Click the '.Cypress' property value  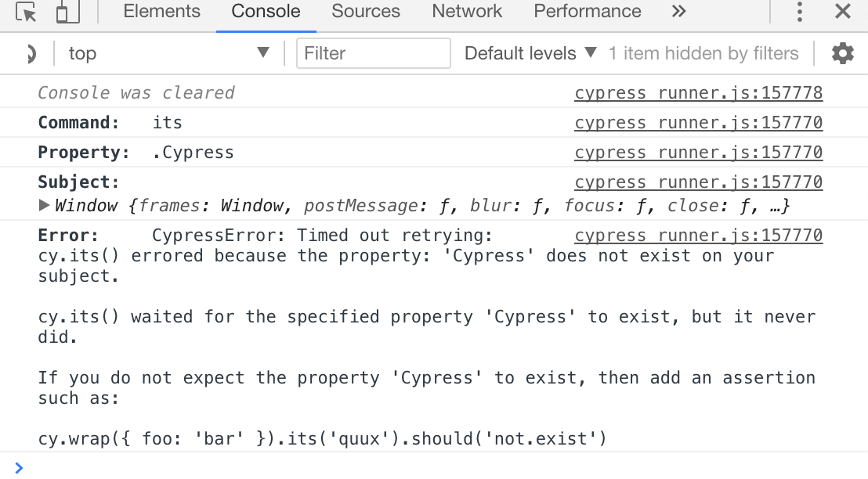tap(193, 153)
